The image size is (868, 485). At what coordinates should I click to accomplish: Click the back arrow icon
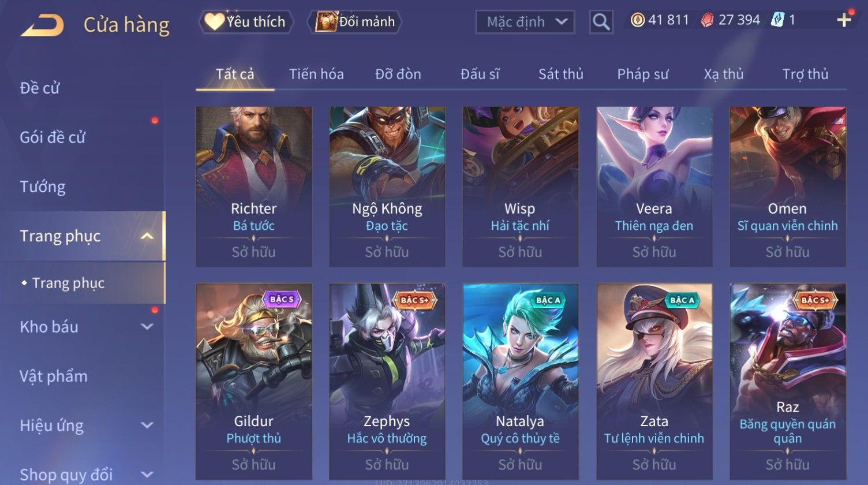[x=42, y=25]
